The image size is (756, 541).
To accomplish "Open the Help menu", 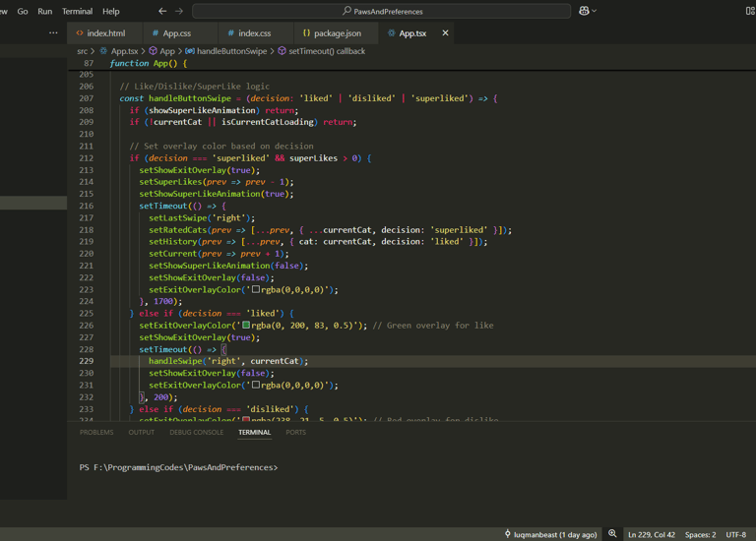I will click(111, 11).
